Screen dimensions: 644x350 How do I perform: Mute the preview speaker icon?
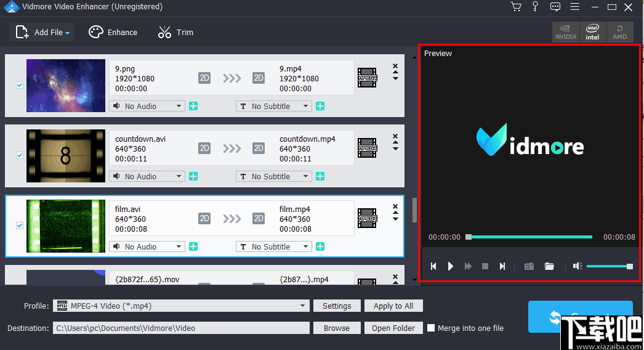click(578, 267)
